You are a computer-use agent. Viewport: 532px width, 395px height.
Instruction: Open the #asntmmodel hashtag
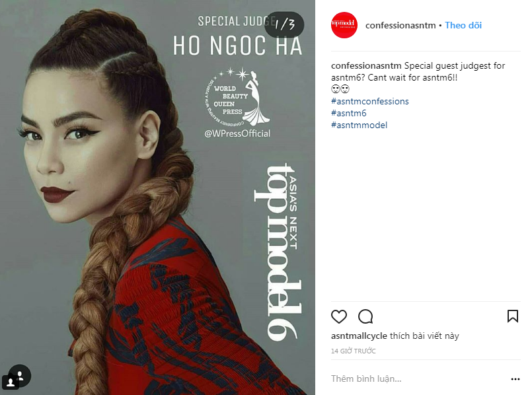point(359,125)
